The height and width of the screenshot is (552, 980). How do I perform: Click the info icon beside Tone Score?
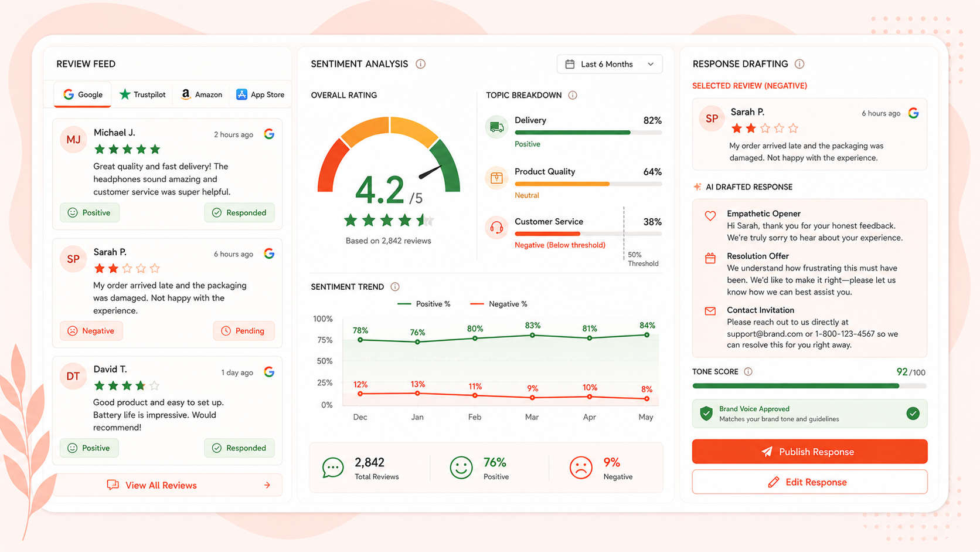pos(748,371)
